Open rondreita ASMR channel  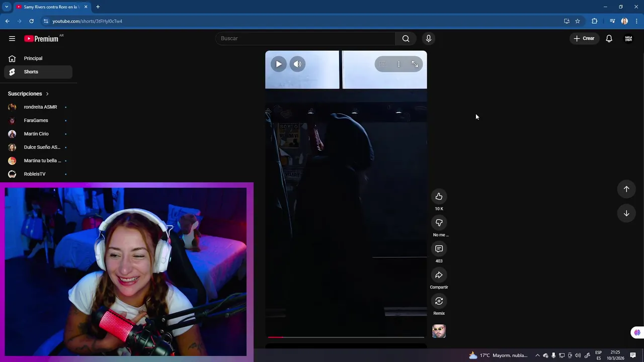[x=38, y=107]
